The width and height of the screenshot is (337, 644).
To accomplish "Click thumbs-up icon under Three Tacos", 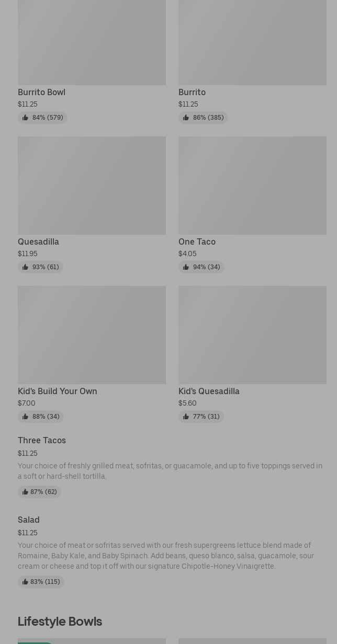I will (25, 492).
